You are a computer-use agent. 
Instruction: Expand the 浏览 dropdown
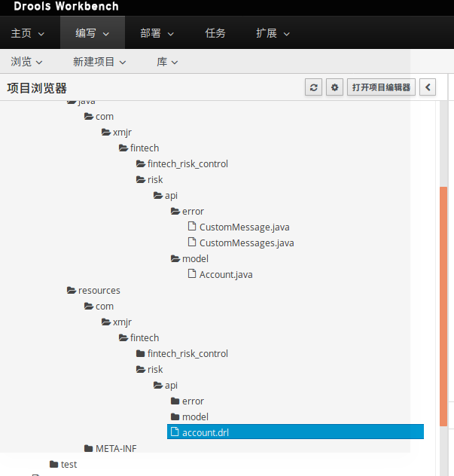[26, 62]
